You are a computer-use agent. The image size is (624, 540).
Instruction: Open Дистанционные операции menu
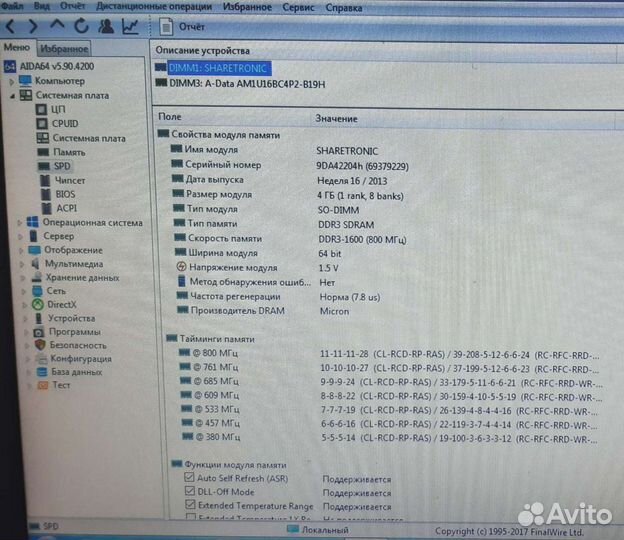pyautogui.click(x=154, y=7)
